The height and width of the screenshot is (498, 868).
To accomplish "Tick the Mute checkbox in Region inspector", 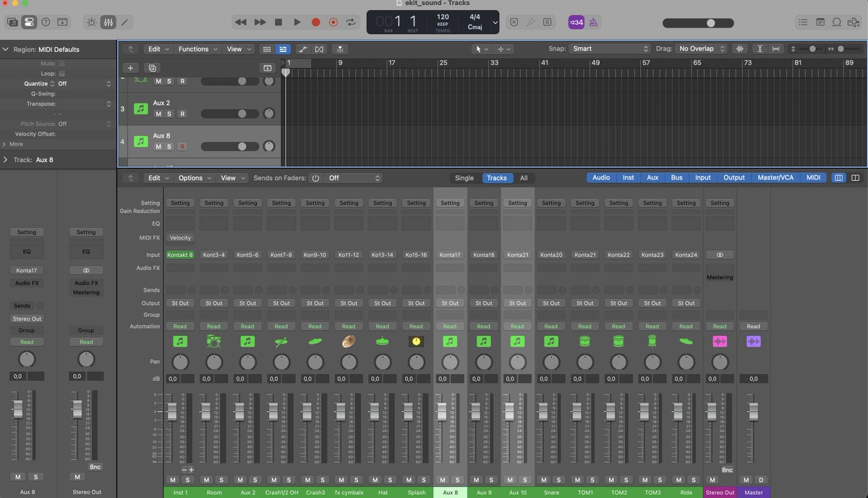I will (x=61, y=64).
